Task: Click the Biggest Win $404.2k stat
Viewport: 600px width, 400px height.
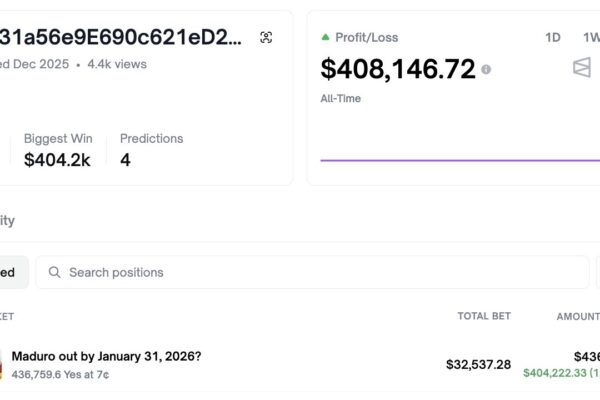Action: coord(59,149)
